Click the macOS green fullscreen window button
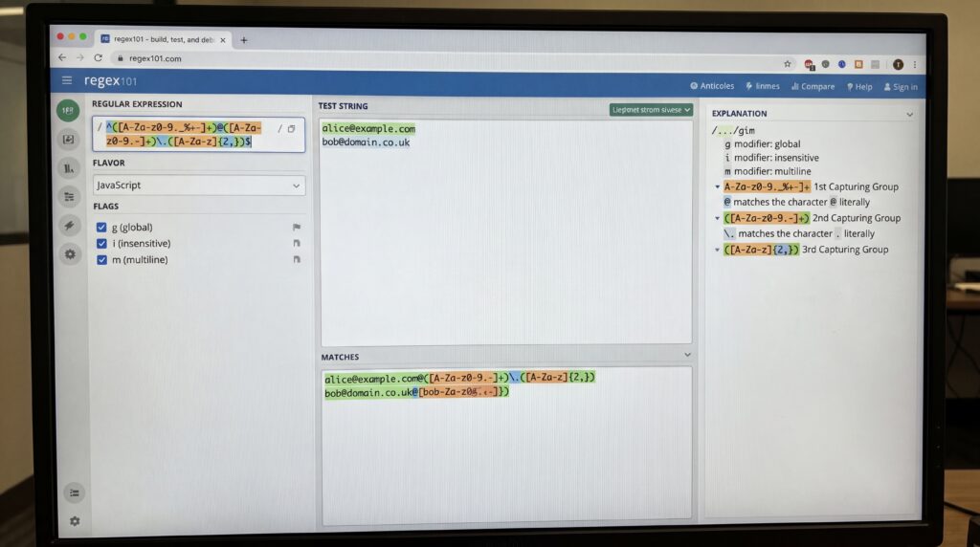This screenshot has width=980, height=547. coord(82,37)
